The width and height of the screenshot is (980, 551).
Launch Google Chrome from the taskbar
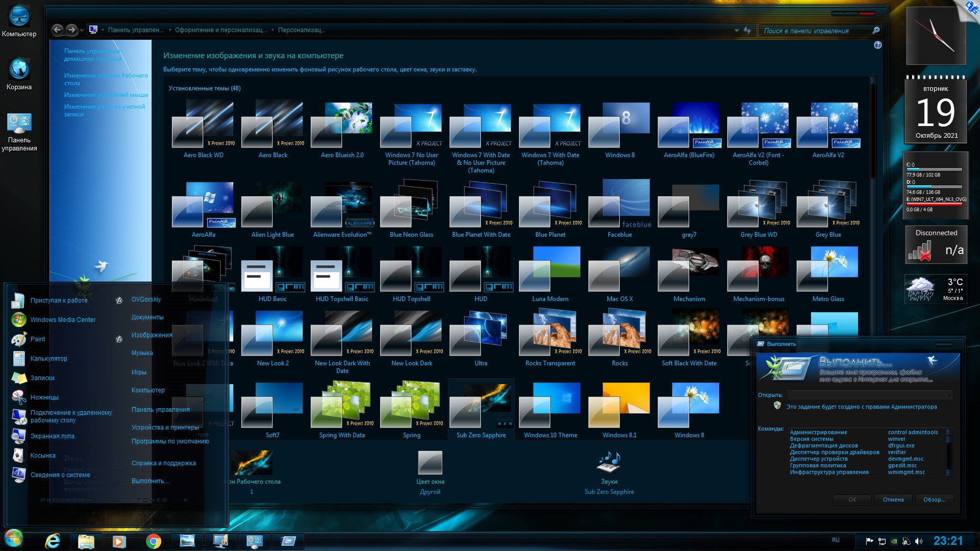pos(153,541)
